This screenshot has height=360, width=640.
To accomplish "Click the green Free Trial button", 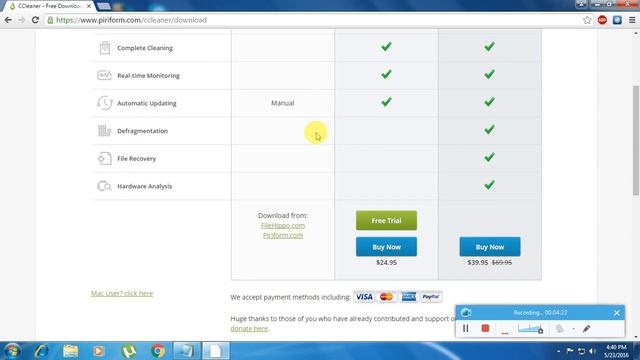I will (386, 220).
